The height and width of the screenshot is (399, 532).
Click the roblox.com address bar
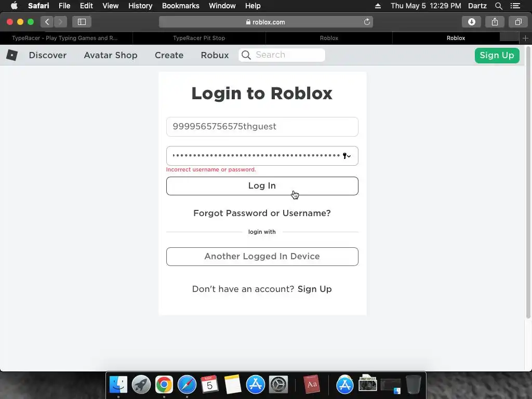coord(265,22)
